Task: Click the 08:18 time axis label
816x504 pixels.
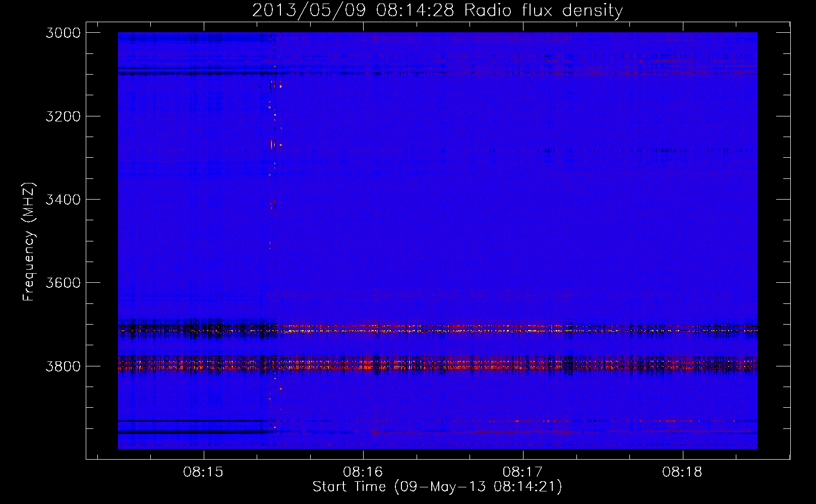Action: coord(682,472)
